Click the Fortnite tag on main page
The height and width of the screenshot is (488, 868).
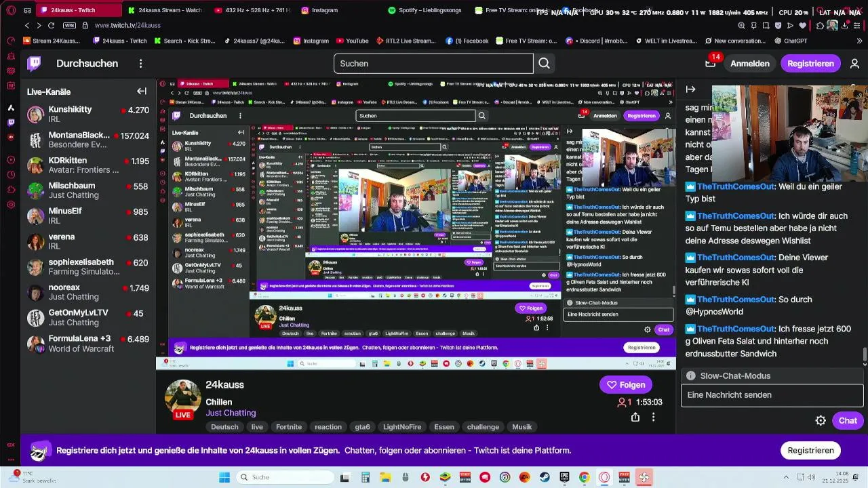coord(288,427)
